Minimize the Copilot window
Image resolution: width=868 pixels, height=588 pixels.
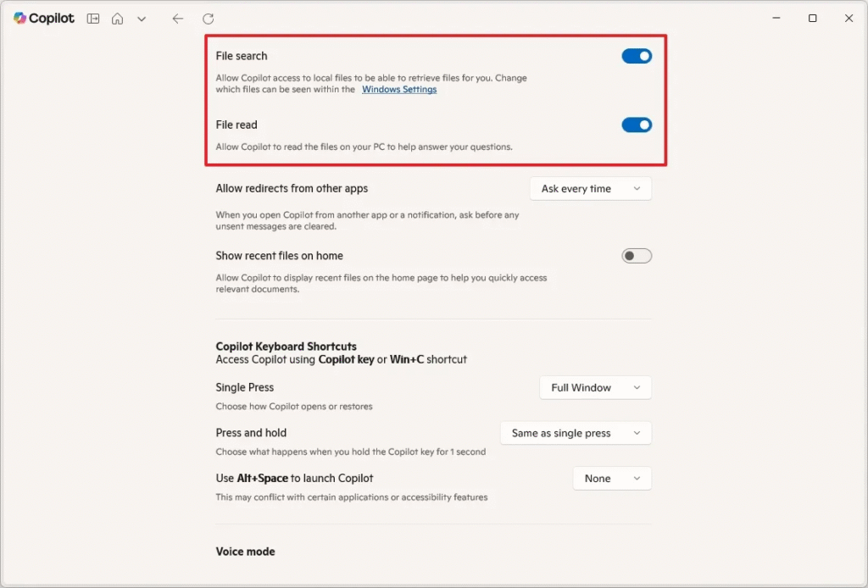click(x=776, y=19)
